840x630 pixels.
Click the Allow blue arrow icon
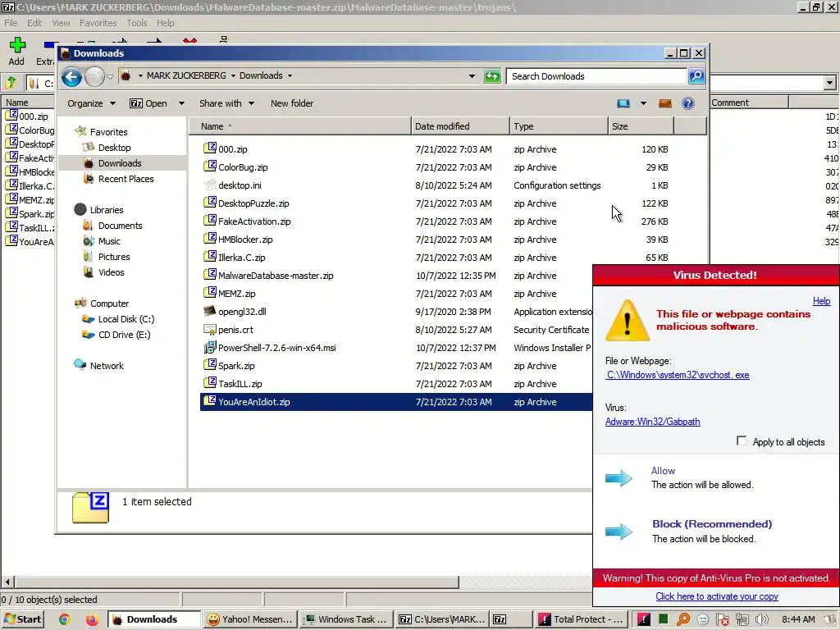click(619, 477)
